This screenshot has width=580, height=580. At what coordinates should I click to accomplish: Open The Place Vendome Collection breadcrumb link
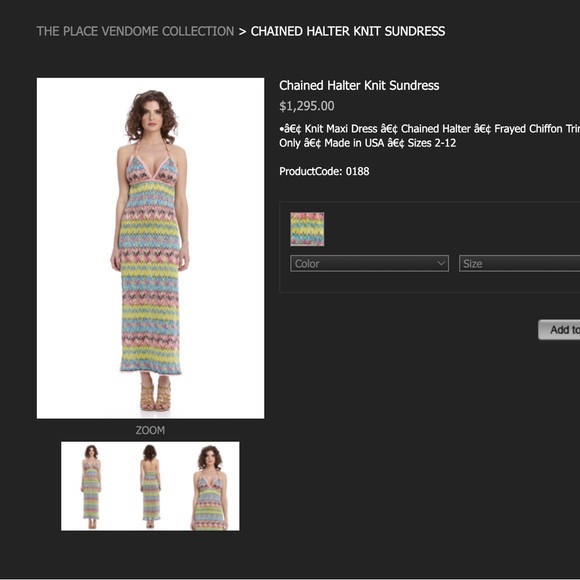click(135, 31)
